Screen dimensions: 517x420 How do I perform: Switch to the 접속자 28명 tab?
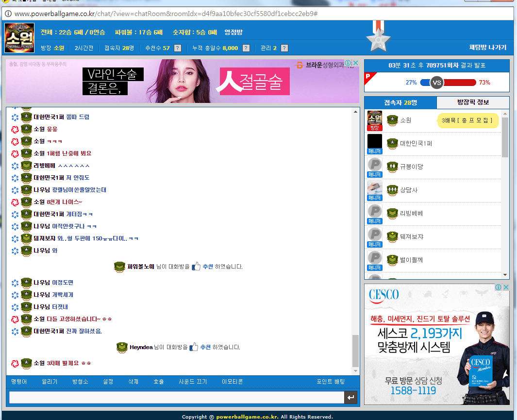pos(400,102)
